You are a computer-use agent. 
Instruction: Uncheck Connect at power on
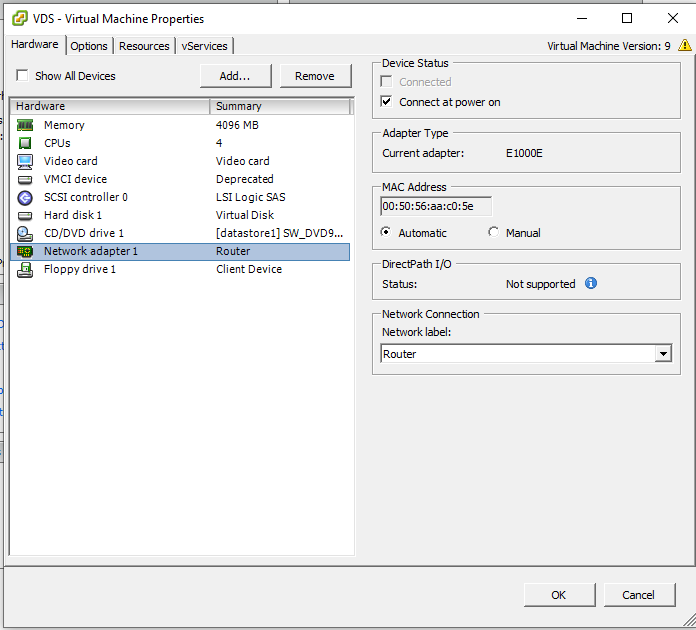387,102
